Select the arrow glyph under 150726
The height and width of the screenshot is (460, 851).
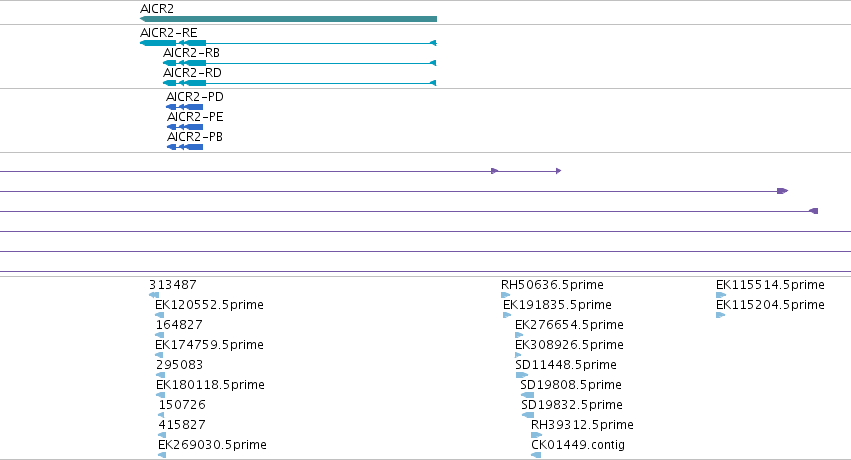coord(161,416)
